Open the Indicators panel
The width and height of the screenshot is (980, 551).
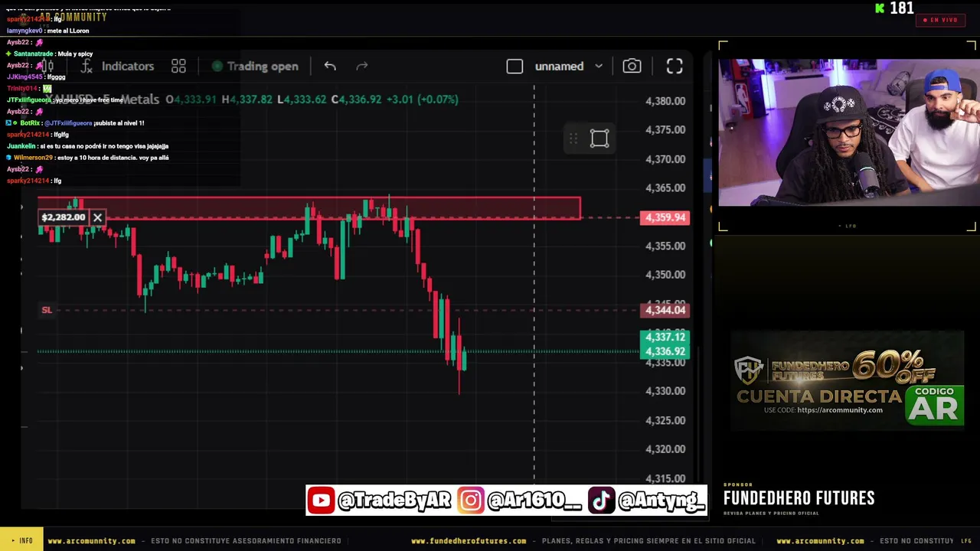[117, 67]
